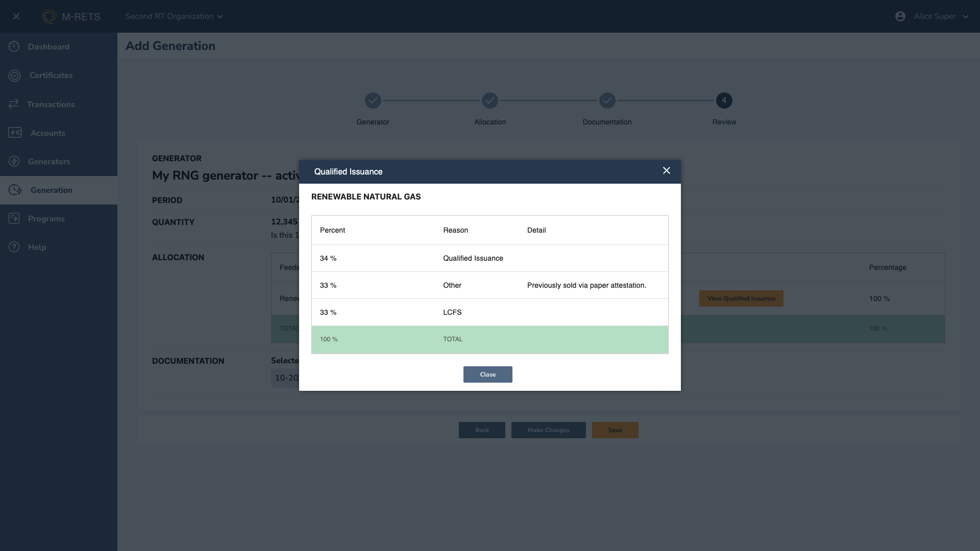Image resolution: width=980 pixels, height=551 pixels.
Task: Click the Transactions arrows icon
Action: tap(14, 104)
